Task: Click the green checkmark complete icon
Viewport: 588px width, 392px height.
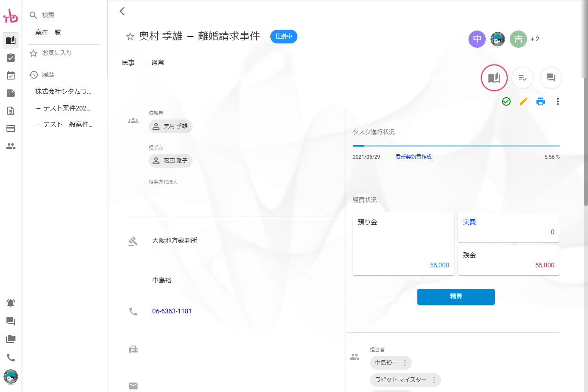Action: pyautogui.click(x=506, y=101)
